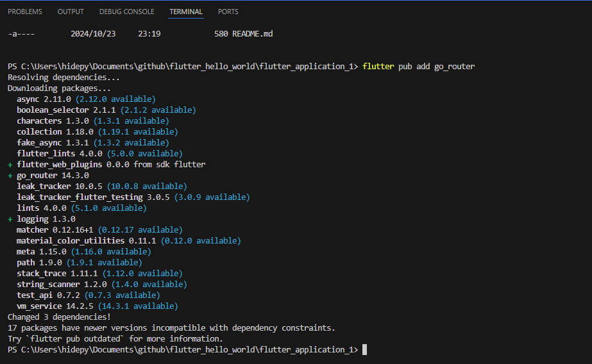
Task: Click 'leak_tracker_flutter_testing 3.0.5' line
Action: click(133, 197)
